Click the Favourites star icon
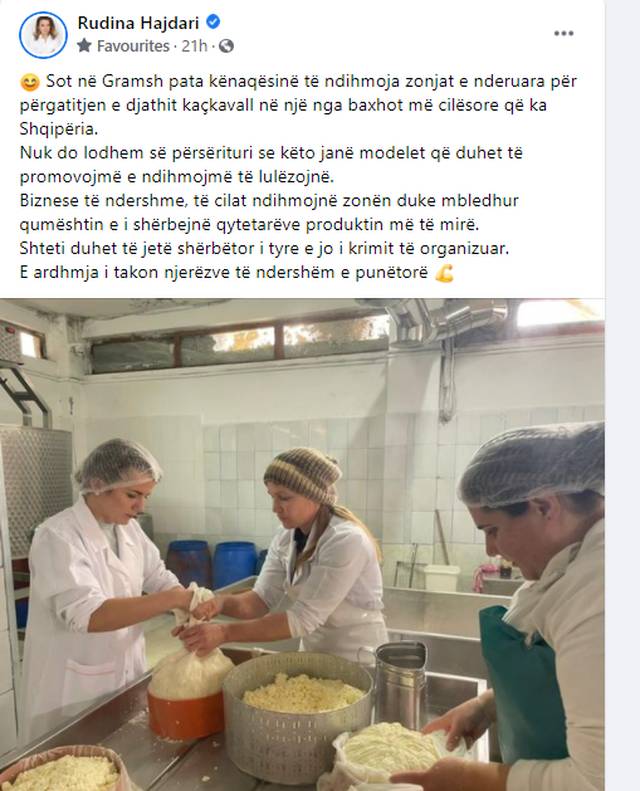The image size is (640, 791). coord(84,46)
